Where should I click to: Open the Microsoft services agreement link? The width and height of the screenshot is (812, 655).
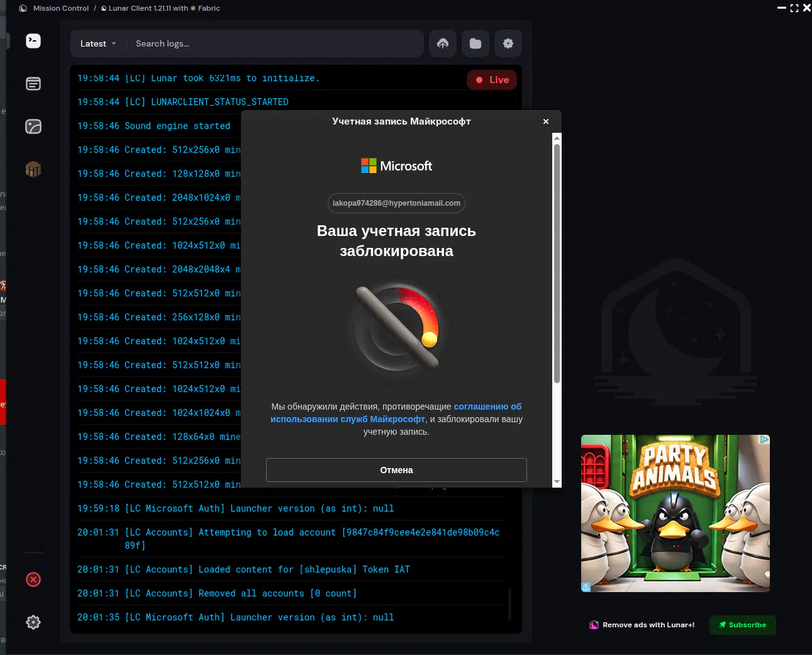pos(396,413)
